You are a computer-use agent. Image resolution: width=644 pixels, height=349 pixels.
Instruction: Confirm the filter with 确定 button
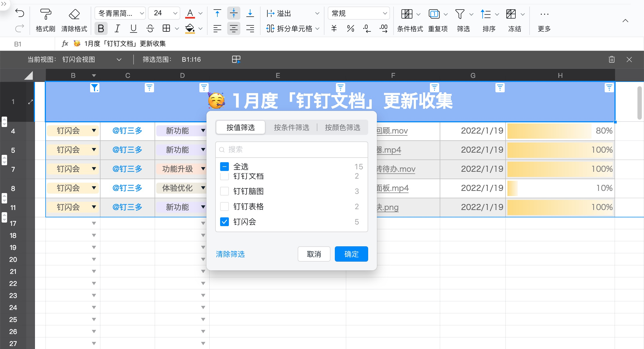351,254
